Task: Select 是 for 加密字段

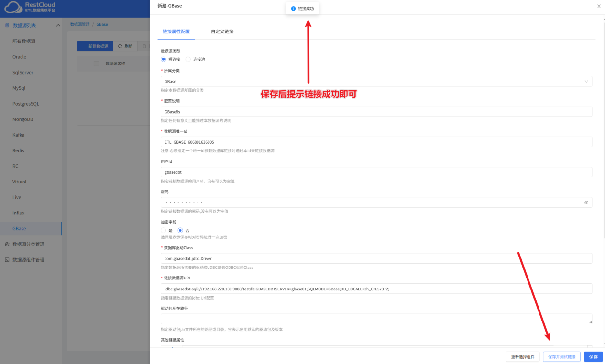Action: click(164, 230)
